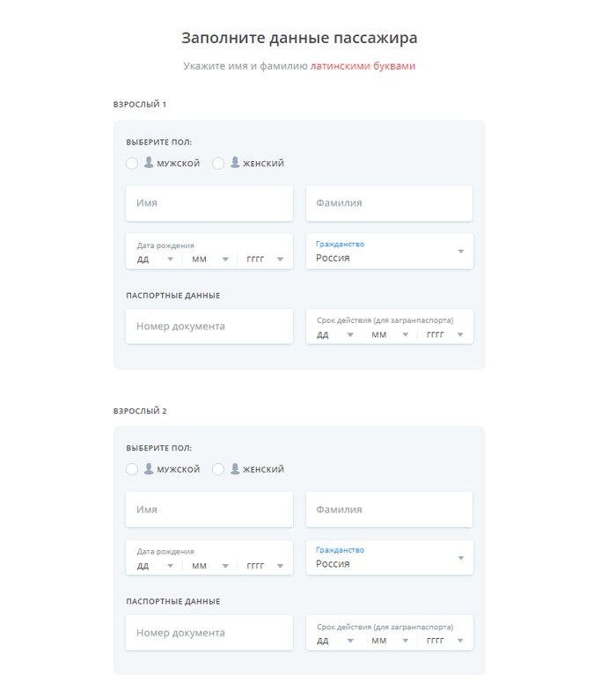Select Женский radio for Взрослый 2
The width and height of the screenshot is (616, 675).
tap(218, 469)
